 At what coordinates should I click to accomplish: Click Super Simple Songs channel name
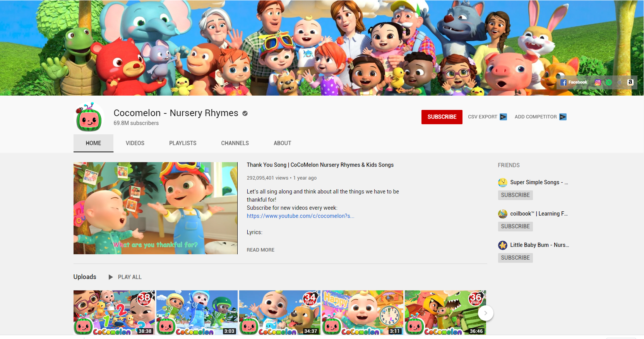point(539,182)
